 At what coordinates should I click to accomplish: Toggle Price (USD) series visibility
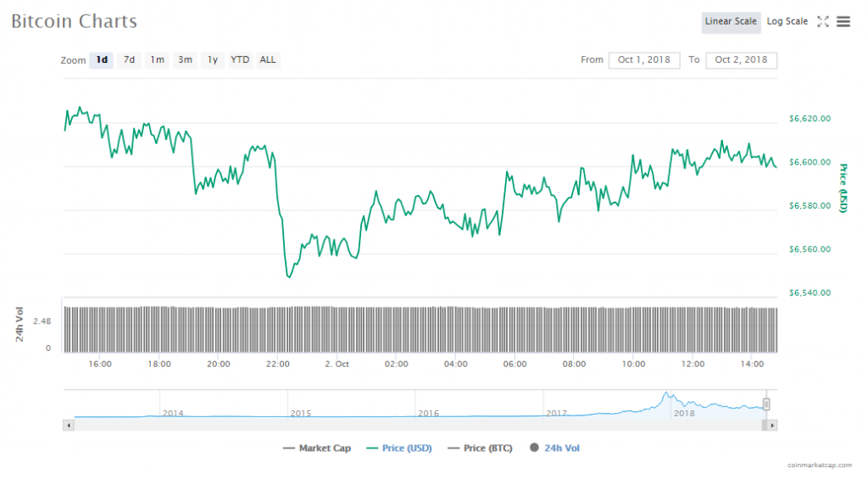pyautogui.click(x=398, y=448)
